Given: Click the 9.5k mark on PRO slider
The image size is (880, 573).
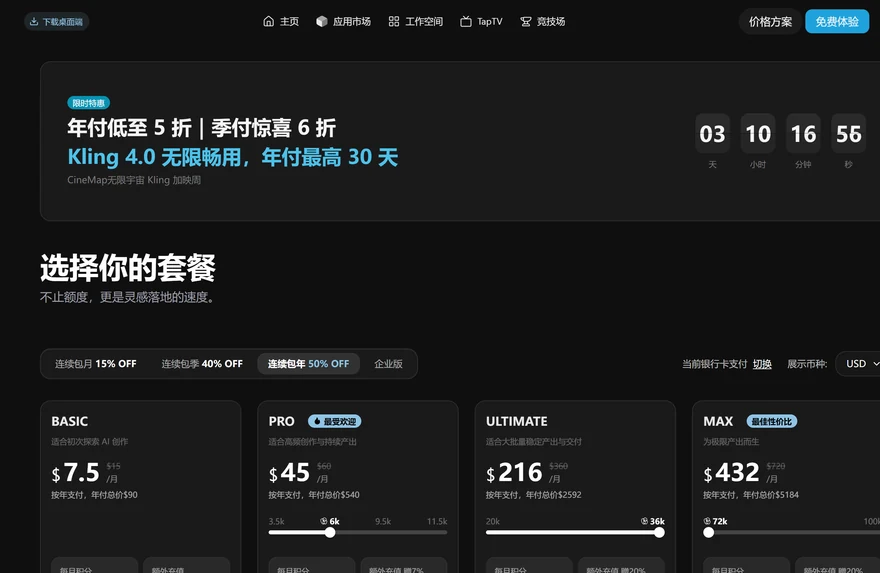Looking at the screenshot, I should click(383, 521).
